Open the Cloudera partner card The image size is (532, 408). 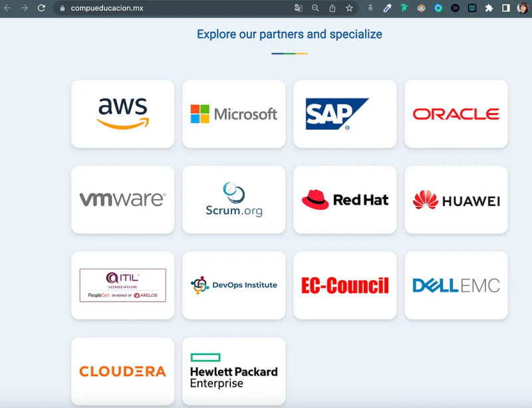point(123,371)
